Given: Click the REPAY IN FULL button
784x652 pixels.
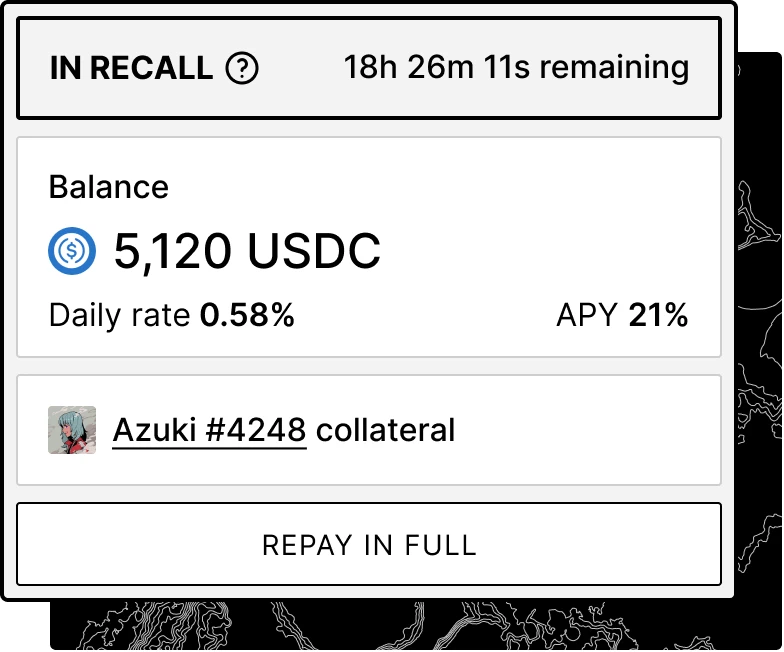Looking at the screenshot, I should [369, 544].
